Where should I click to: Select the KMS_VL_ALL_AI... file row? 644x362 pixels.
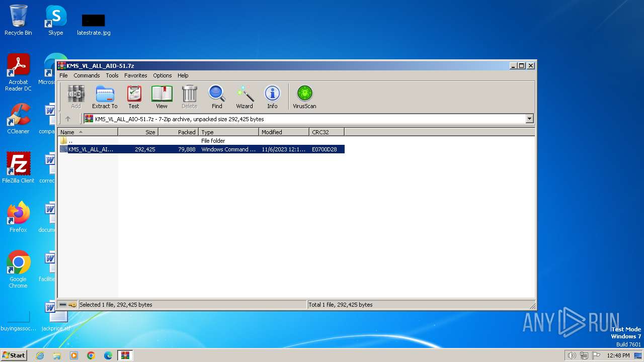[201, 149]
